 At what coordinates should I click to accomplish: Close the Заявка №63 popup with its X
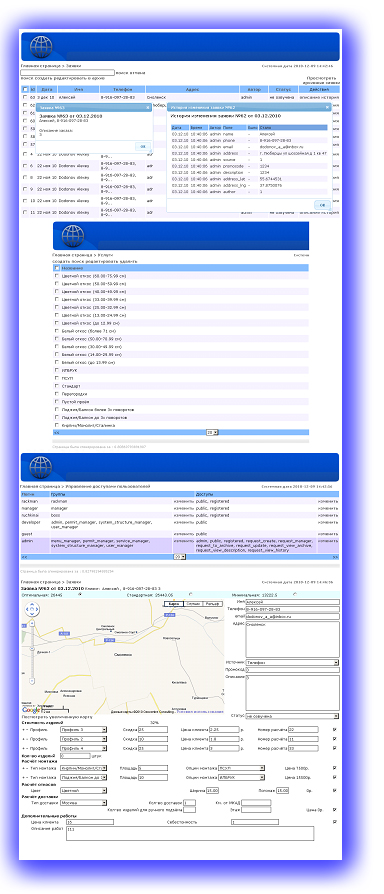148,107
